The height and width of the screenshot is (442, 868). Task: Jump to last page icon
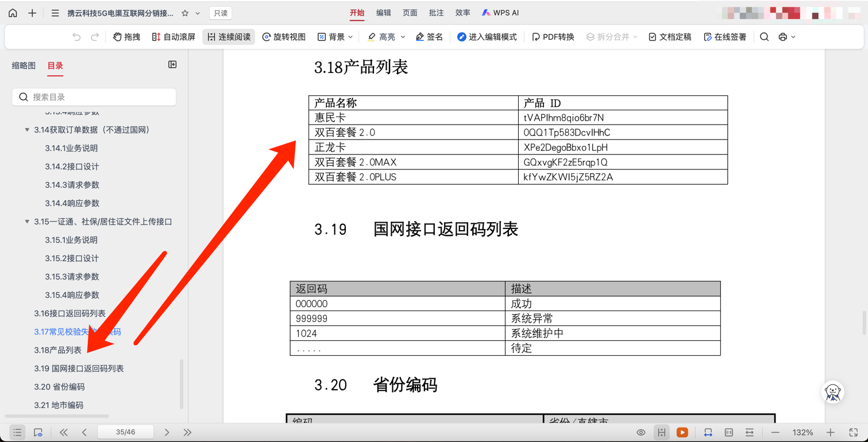click(187, 432)
